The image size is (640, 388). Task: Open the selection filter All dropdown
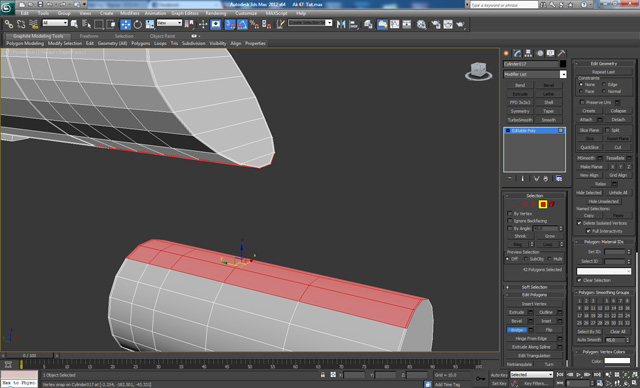(55, 23)
